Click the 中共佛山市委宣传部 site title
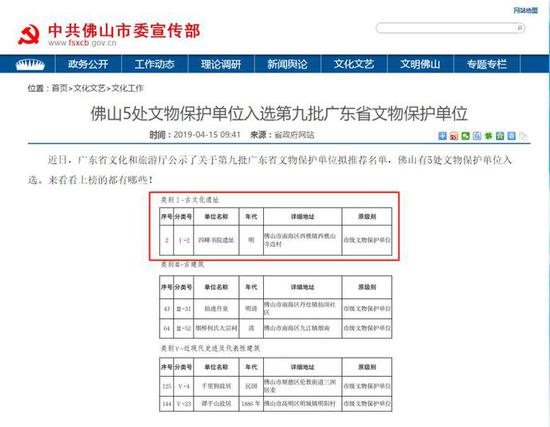Screen dimensions: 550x427 pyautogui.click(x=124, y=31)
